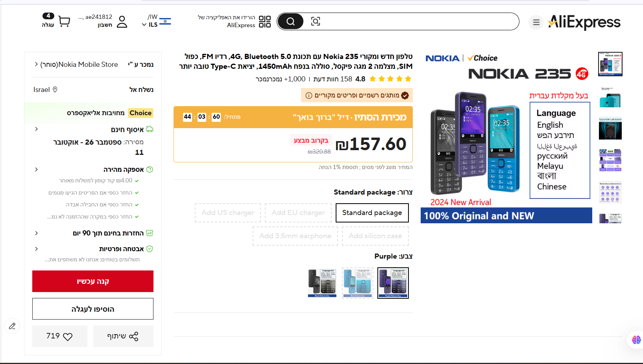Open the hamburger categories menu
Screen dimensions: 643x364
(536, 22)
